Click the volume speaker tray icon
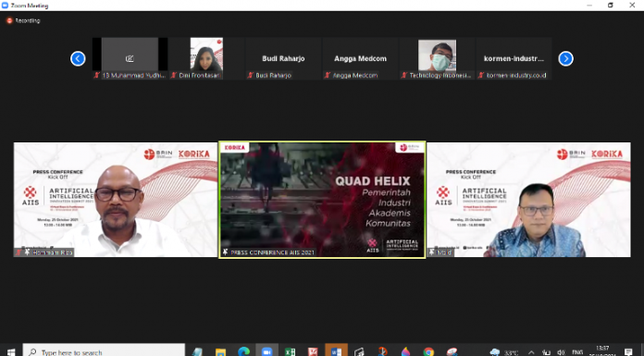Viewport: 644px width, 356px height. (561, 352)
